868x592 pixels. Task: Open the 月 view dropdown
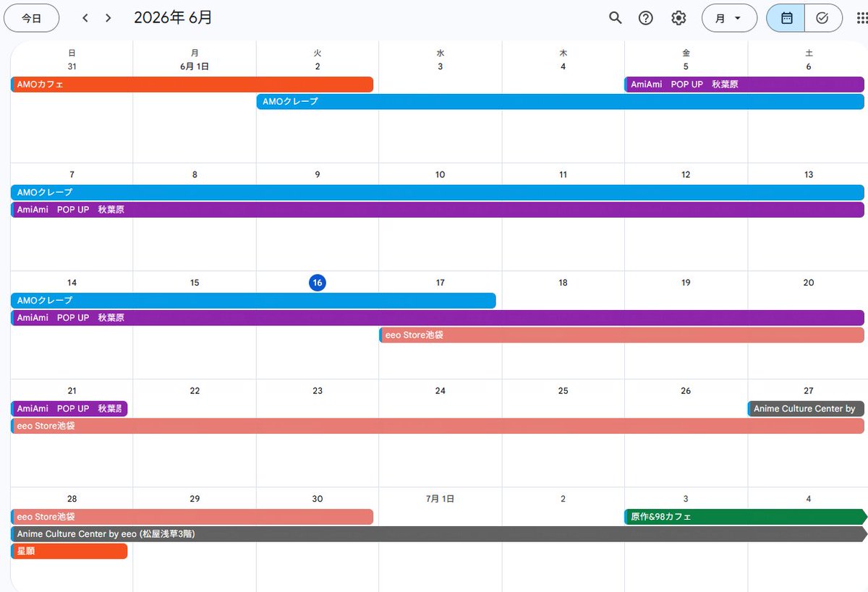(729, 18)
